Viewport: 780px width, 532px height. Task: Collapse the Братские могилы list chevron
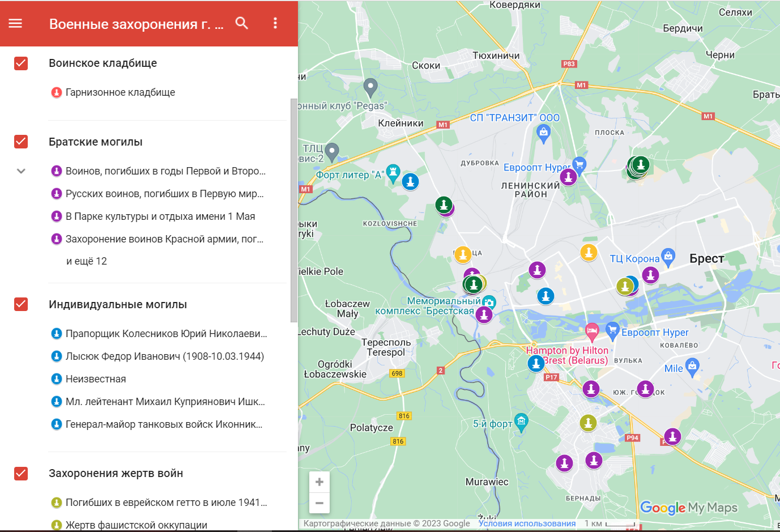tap(21, 171)
